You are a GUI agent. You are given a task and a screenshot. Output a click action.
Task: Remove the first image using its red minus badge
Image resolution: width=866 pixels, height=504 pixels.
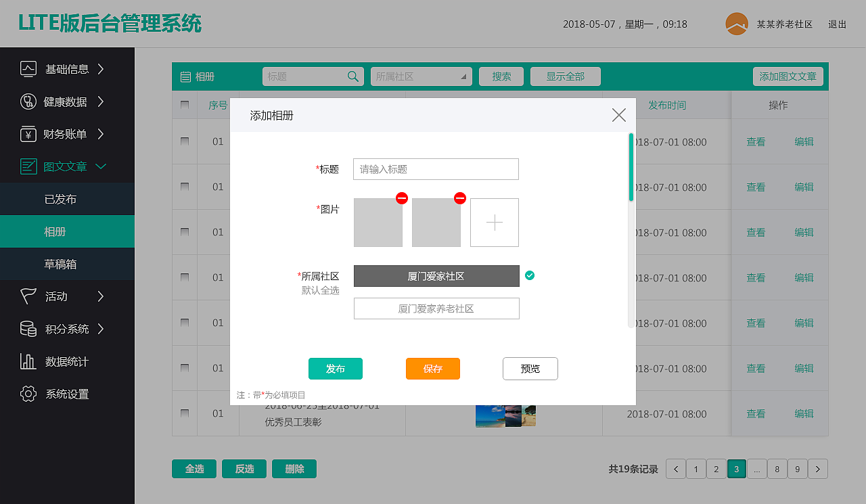pos(401,198)
